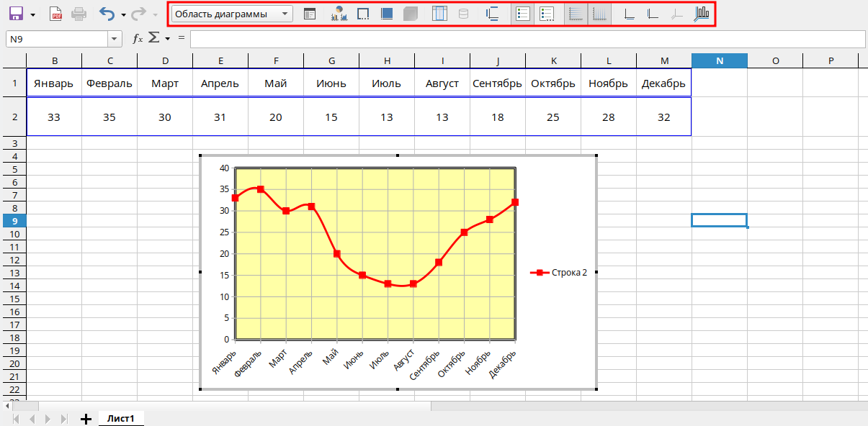Open the chart Data Table icon
The width and height of the screenshot is (868, 426).
click(x=439, y=14)
